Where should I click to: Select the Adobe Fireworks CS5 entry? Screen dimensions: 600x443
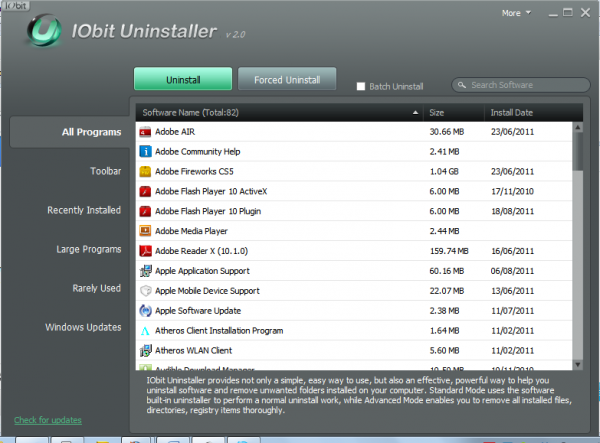(194, 171)
